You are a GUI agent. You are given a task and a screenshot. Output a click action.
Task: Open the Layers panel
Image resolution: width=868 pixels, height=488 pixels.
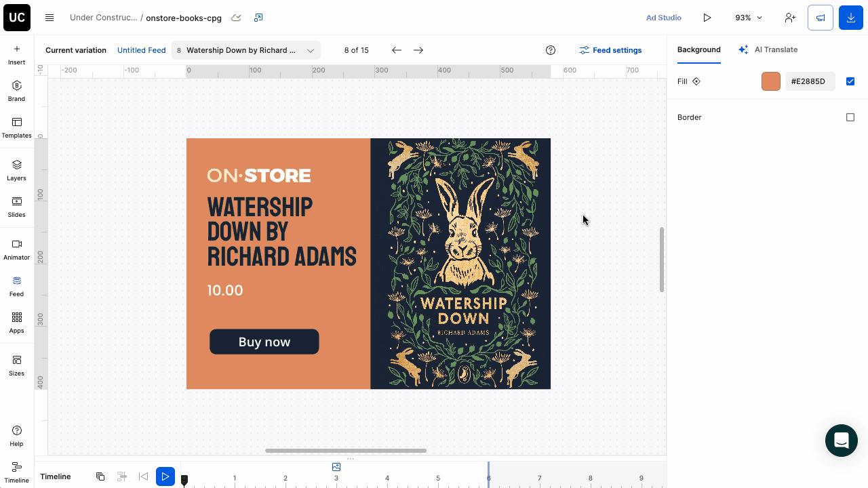coord(17,170)
